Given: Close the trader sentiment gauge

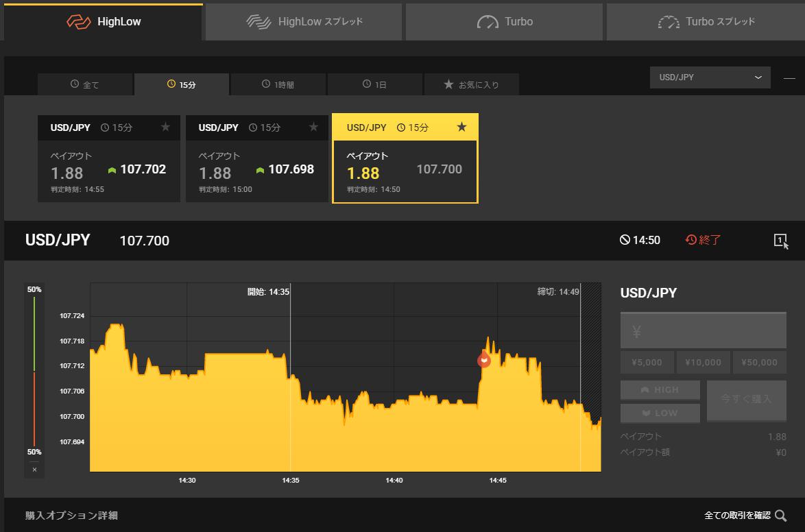Looking at the screenshot, I should coord(34,470).
